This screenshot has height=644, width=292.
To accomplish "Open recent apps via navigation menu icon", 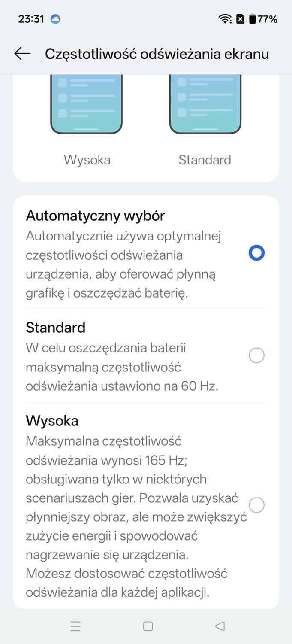I will [75, 626].
